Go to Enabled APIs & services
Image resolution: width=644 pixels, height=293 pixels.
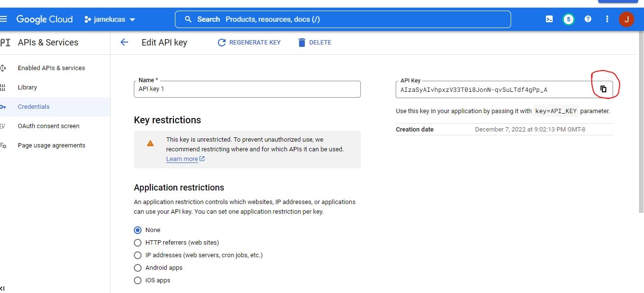[x=51, y=68]
